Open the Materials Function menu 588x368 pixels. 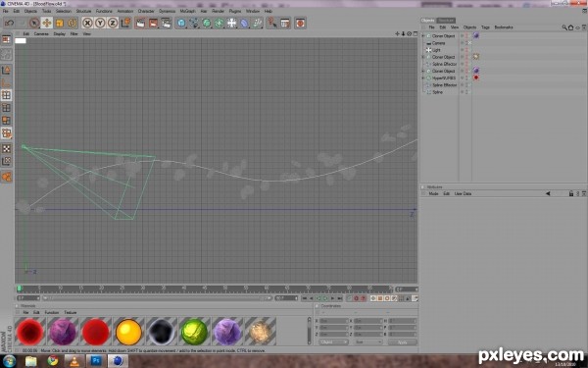52,312
